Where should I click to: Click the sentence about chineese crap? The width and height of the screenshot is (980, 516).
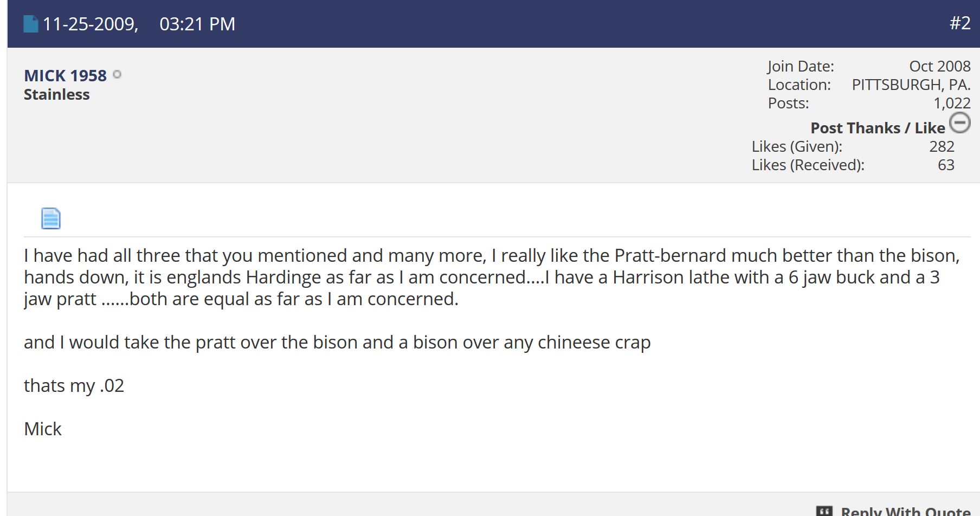tap(337, 342)
